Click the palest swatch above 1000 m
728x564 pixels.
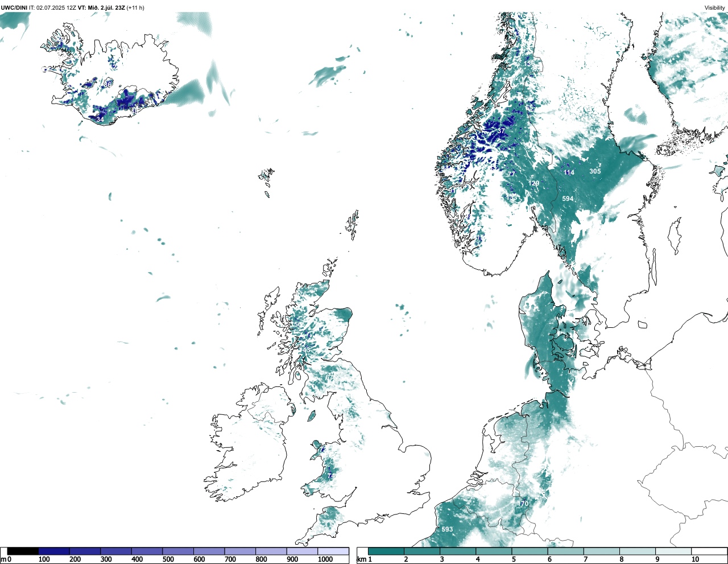click(x=333, y=551)
